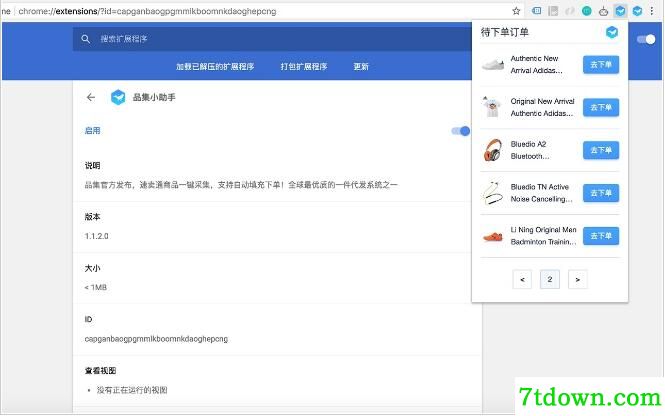Click the highlighted 品集小助手 toolbar extension icon

620,11
